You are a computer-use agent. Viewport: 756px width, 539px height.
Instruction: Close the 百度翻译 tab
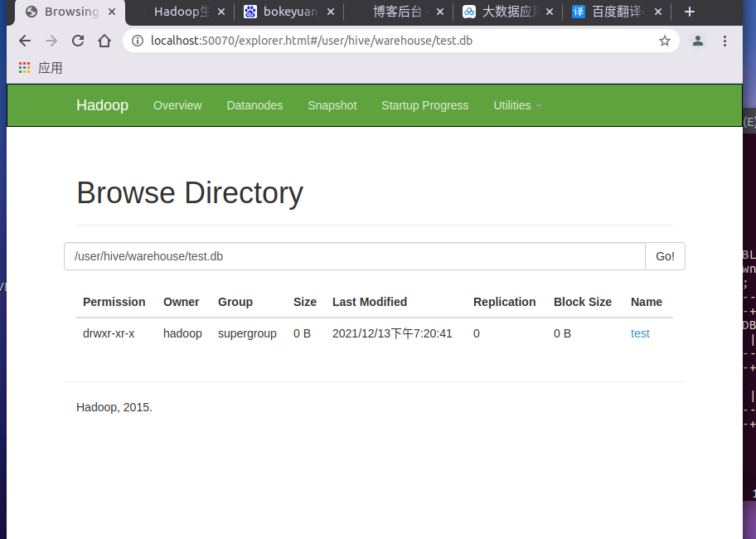pyautogui.click(x=659, y=12)
